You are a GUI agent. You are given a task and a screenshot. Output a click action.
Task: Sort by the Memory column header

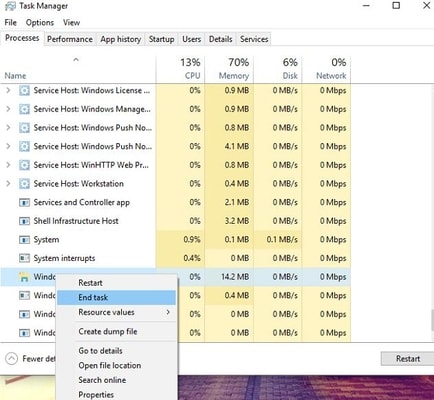coord(229,69)
